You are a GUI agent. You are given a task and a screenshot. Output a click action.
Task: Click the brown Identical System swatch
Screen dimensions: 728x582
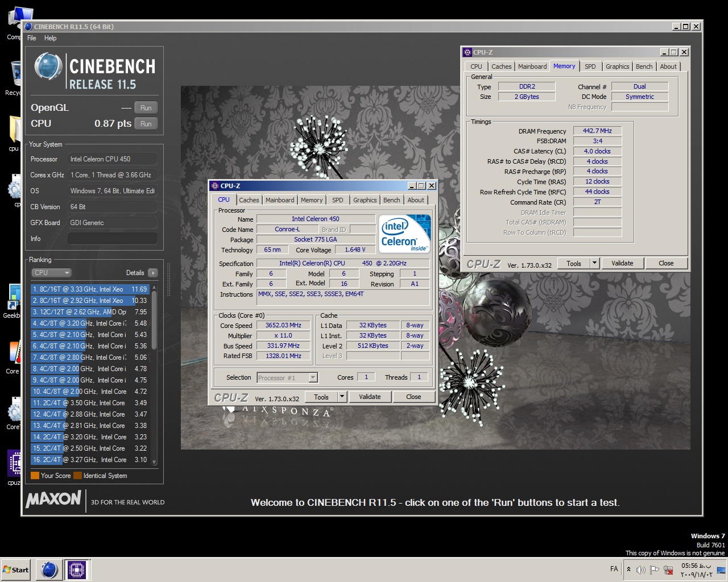click(77, 476)
